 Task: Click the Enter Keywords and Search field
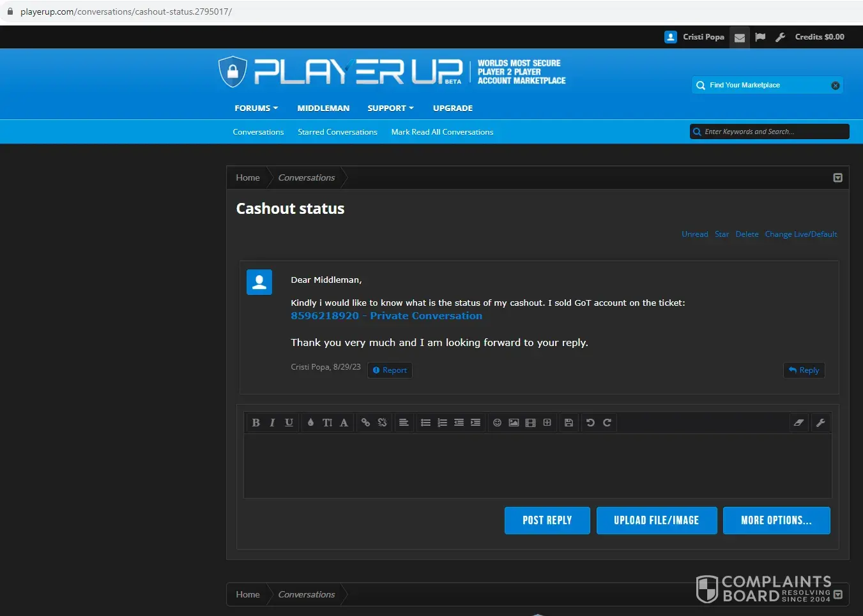tap(773, 132)
